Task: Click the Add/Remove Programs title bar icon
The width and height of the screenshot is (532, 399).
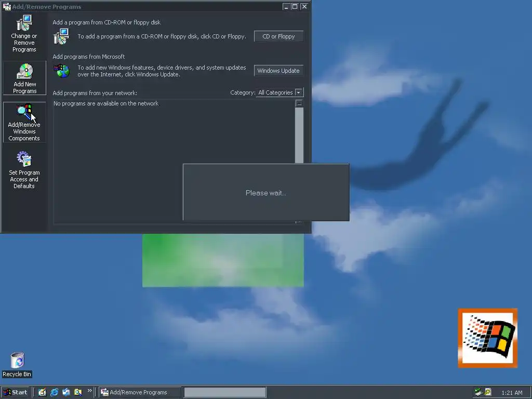Action: (6, 6)
